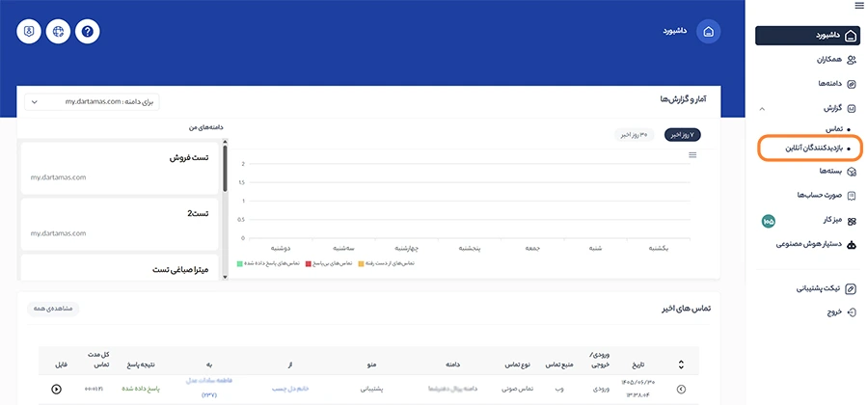Screen dimensions: 868x405
Task: Open میز کار in the sidebar
Action: pyautogui.click(x=831, y=220)
